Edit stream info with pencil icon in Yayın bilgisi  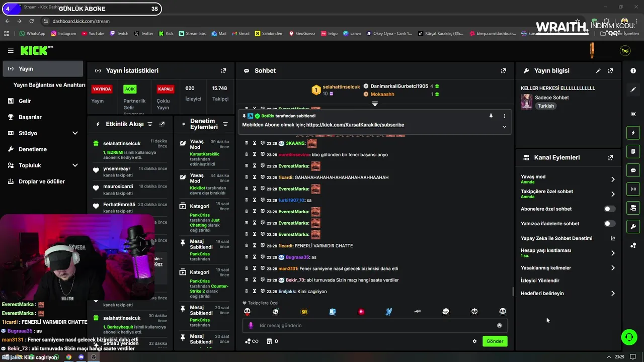tap(598, 71)
